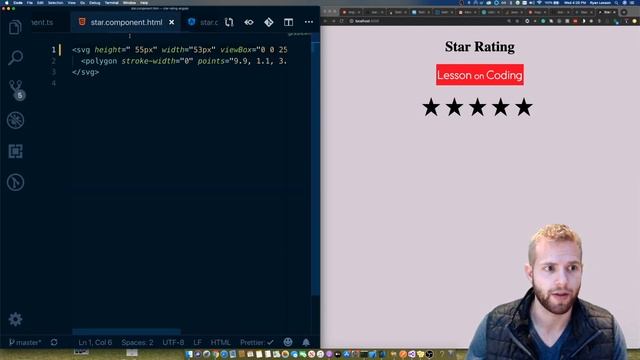Click the new tab plus button in browser
The height and width of the screenshot is (360, 640).
pyautogui.click(x=624, y=12)
